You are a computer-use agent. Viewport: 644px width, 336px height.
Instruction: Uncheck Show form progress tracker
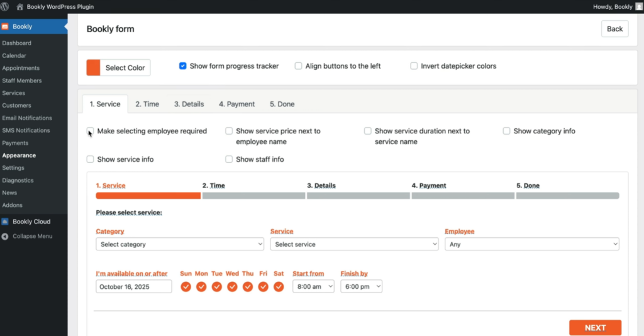(183, 66)
